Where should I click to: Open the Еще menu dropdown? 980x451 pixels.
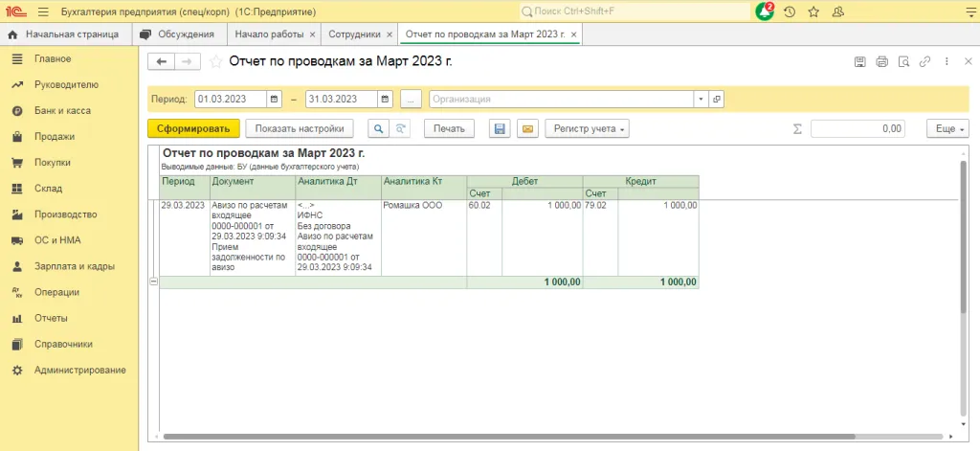tap(947, 128)
